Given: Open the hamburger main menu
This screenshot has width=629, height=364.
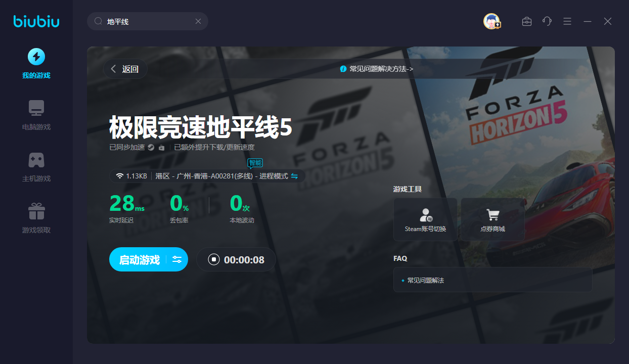Looking at the screenshot, I should click(567, 21).
